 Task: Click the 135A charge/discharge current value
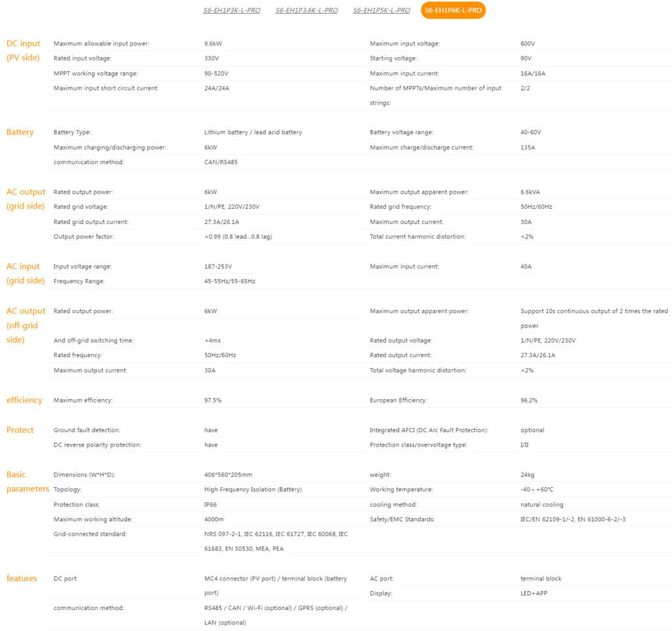tap(528, 148)
